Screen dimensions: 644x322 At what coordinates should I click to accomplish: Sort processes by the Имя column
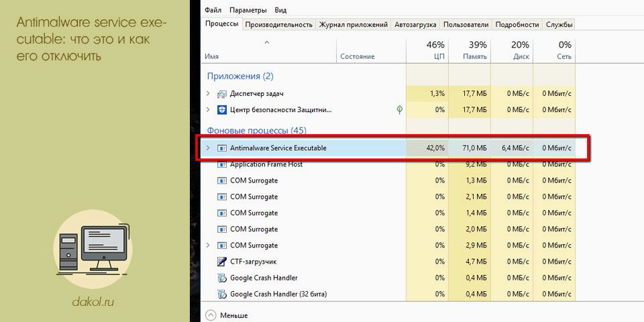pyautogui.click(x=269, y=51)
